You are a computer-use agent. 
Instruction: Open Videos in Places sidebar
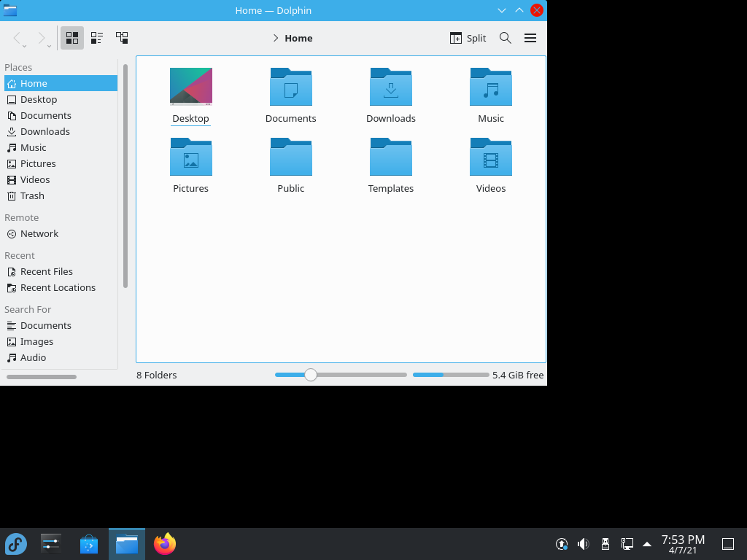[61, 179]
